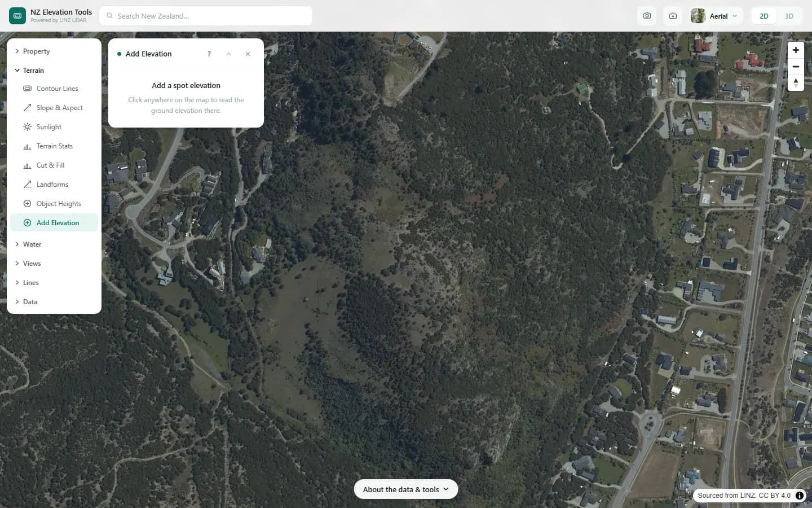This screenshot has height=508, width=812.
Task: Click the screenshot camera icon in top bar
Action: [647, 16]
